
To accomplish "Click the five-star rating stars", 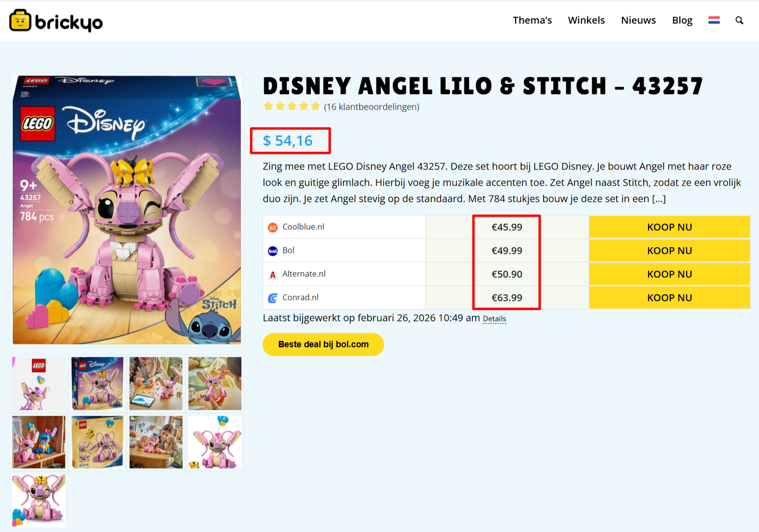I will [x=291, y=106].
